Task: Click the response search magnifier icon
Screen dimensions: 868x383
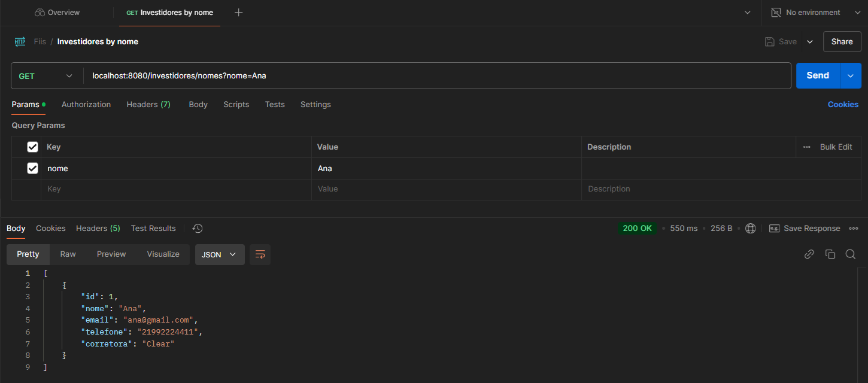Action: (x=850, y=254)
